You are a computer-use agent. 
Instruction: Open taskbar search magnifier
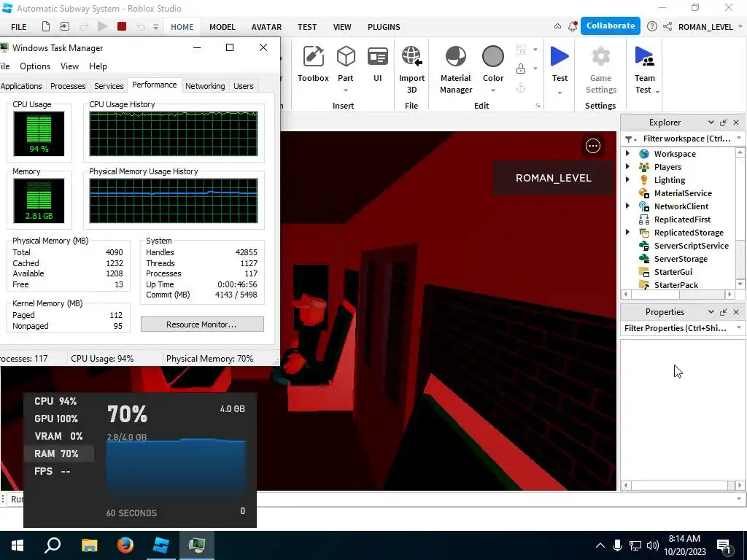point(53,545)
